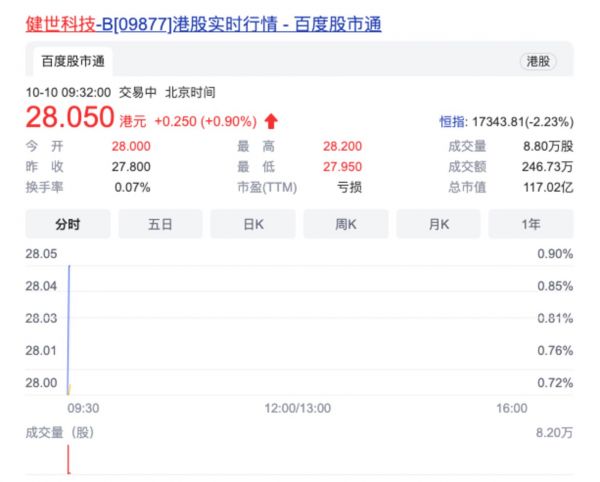
Task: Click the 最高 value 28.200
Action: click(x=343, y=147)
